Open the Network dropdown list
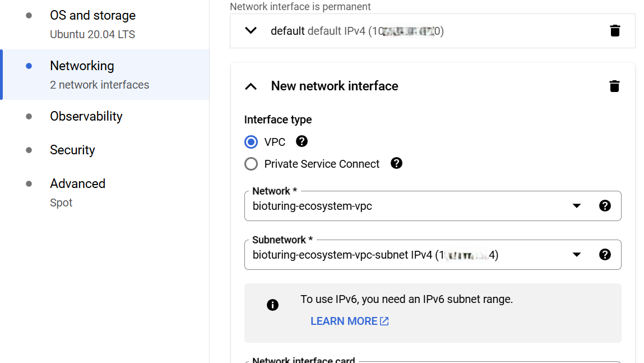This screenshot has height=363, width=644. [x=576, y=206]
